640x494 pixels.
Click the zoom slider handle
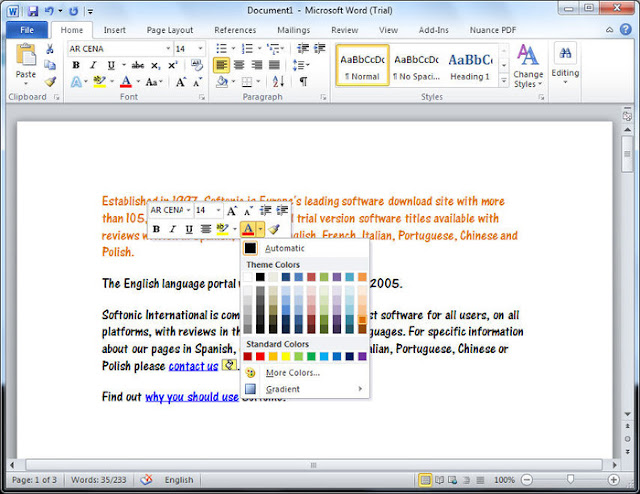pyautogui.click(x=570, y=479)
